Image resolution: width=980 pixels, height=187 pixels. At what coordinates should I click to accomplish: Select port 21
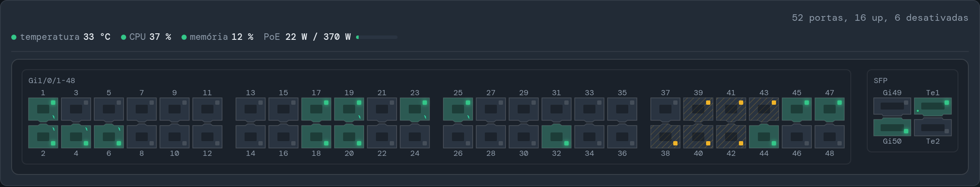point(382,109)
